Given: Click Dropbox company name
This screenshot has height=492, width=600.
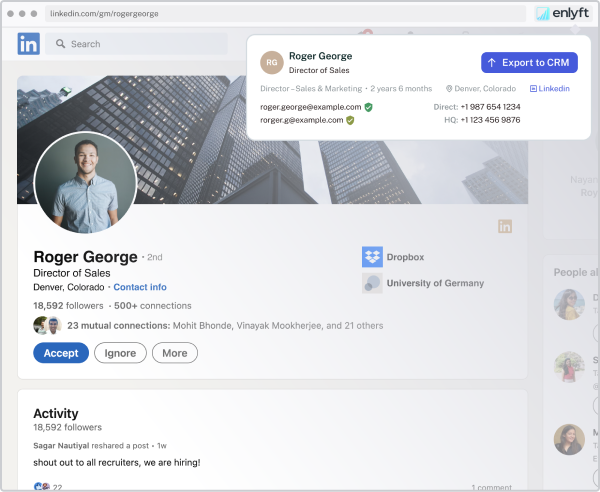Looking at the screenshot, I should click(405, 257).
